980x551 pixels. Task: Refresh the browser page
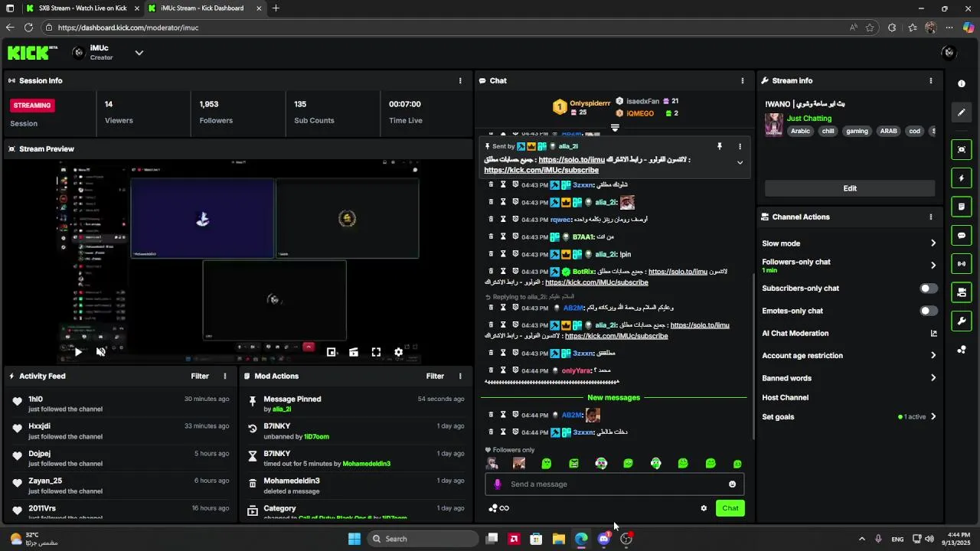(x=28, y=28)
